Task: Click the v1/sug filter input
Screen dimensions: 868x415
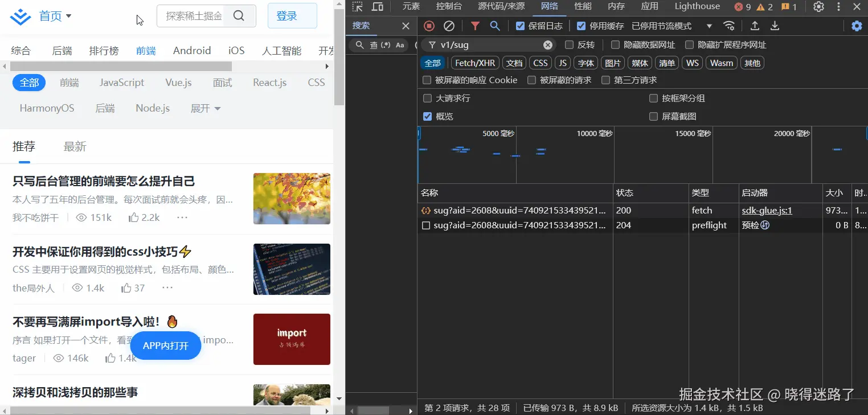Action: (x=490, y=45)
